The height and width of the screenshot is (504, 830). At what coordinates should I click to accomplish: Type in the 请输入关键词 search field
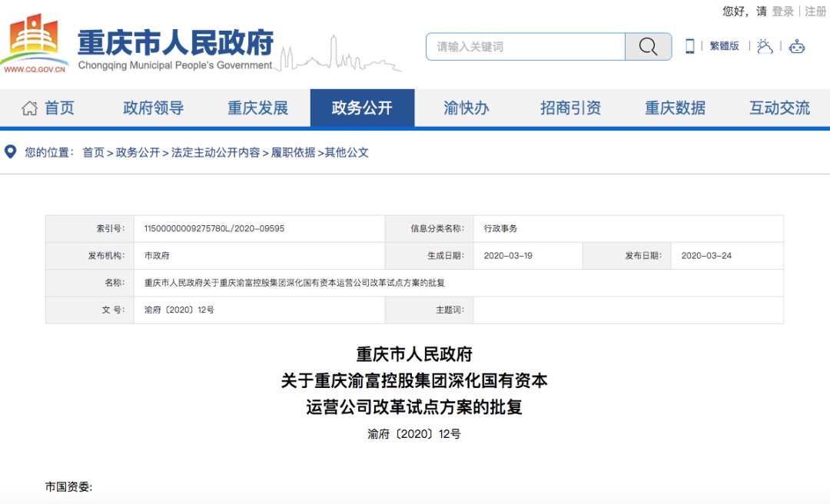point(526,47)
